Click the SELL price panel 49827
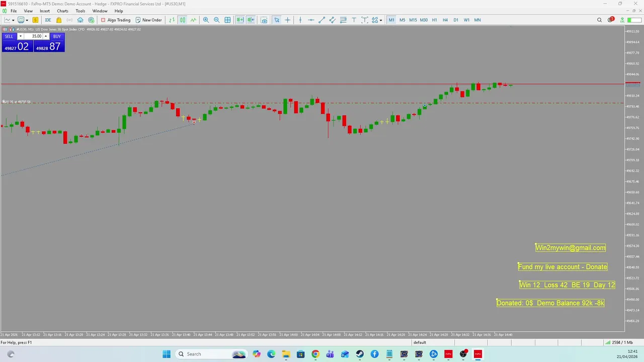The width and height of the screenshot is (644, 362). point(18,47)
